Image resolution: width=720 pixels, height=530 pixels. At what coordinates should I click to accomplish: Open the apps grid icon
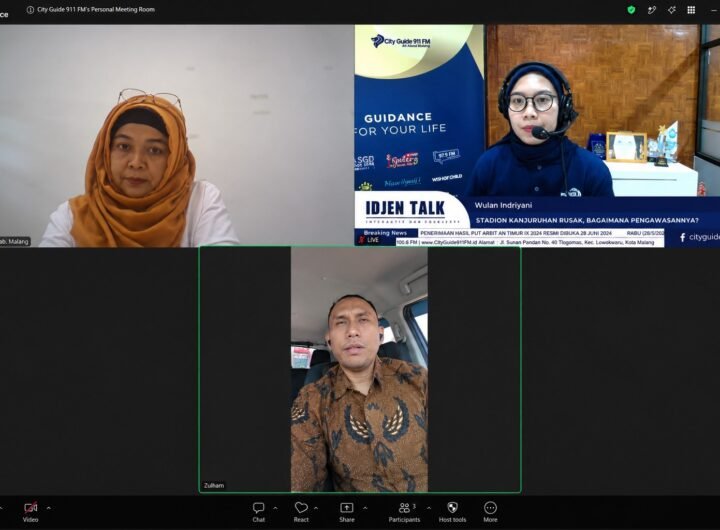(691, 10)
